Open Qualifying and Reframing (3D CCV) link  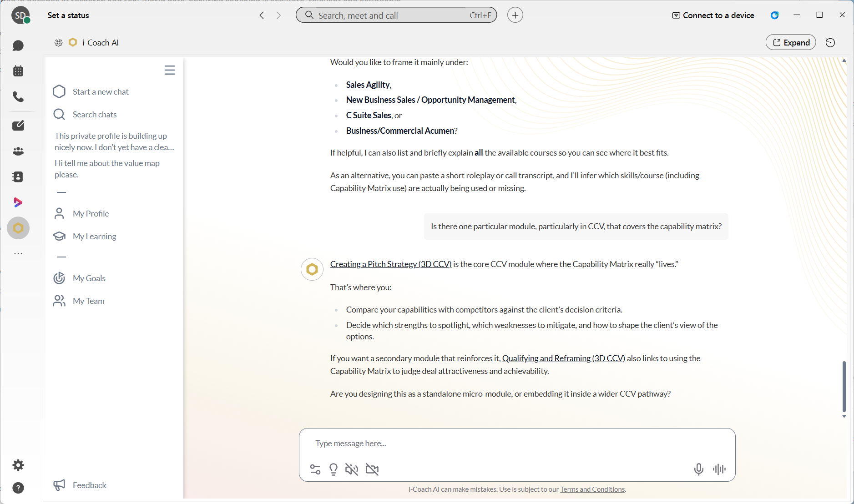click(564, 358)
